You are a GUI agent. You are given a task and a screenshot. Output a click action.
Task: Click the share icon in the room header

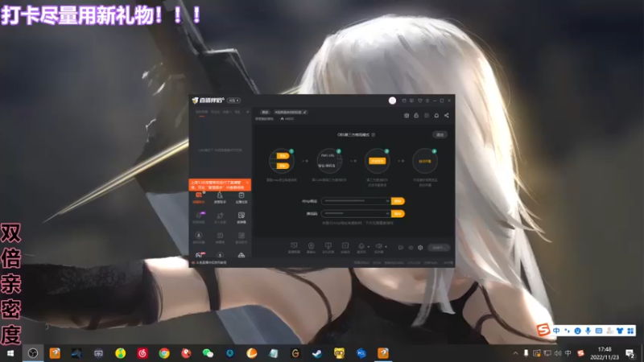pos(447,115)
